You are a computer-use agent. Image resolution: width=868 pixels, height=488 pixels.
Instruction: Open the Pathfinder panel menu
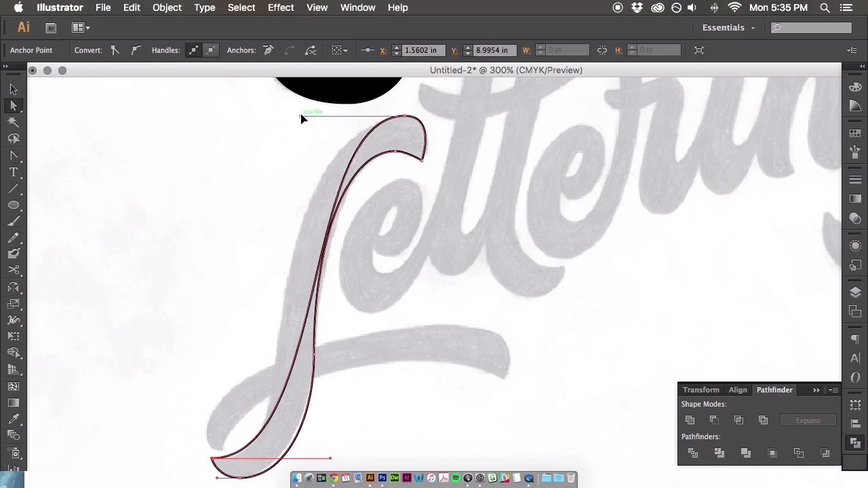click(x=833, y=390)
